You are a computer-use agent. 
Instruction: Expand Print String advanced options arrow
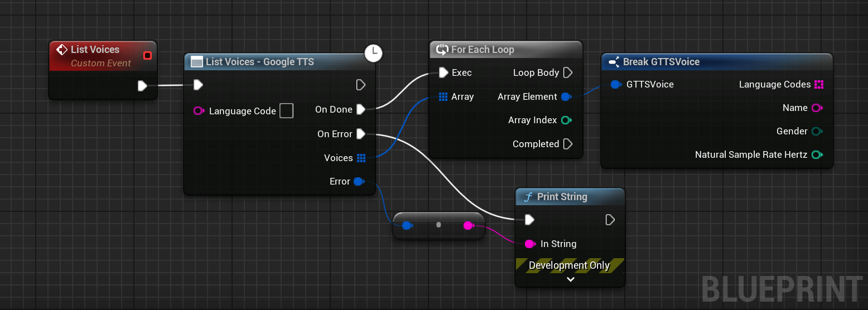pos(570,279)
